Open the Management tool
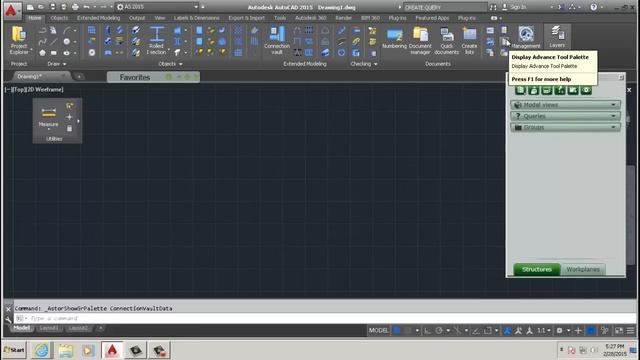Viewport: 640px width, 360px height. point(526,38)
